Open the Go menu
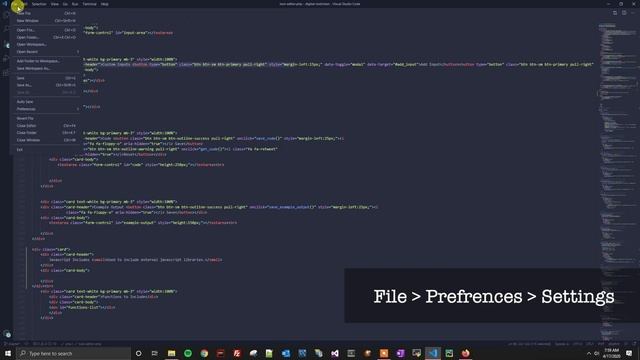Screen dimensions: 640x360 point(65,4)
